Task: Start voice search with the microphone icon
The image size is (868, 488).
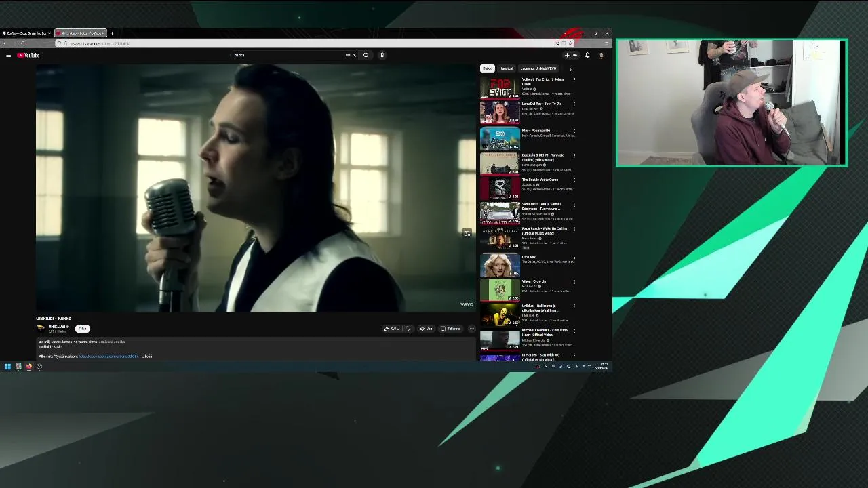Action: pyautogui.click(x=382, y=55)
